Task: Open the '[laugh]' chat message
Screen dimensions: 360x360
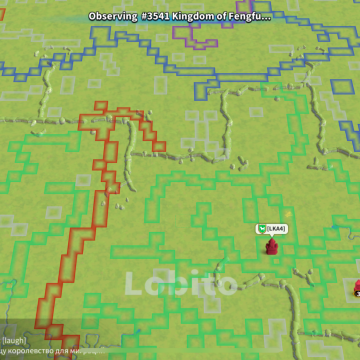Action: click(14, 340)
